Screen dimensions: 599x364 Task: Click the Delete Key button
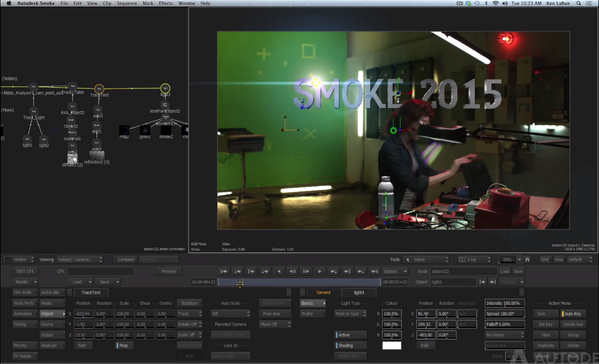pyautogui.click(x=573, y=324)
